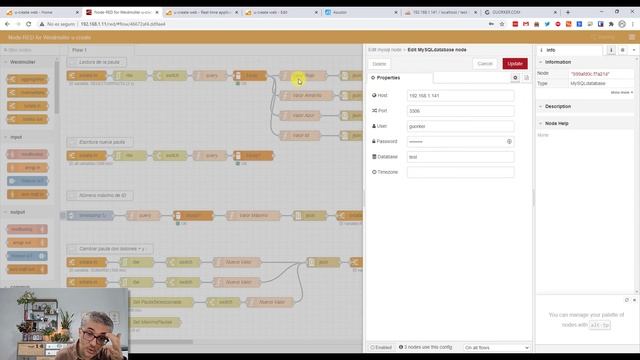640x360 pixels.
Task: Open the node description document tab
Action: [526, 78]
